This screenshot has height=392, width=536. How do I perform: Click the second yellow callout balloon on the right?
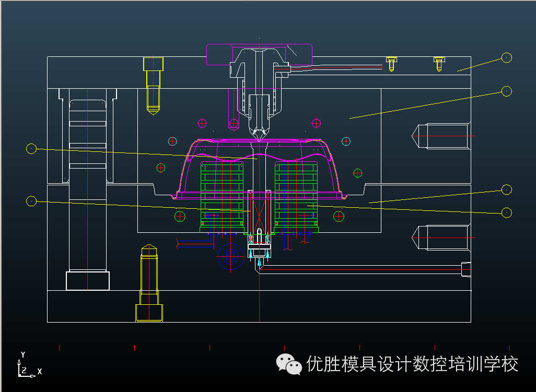point(506,91)
